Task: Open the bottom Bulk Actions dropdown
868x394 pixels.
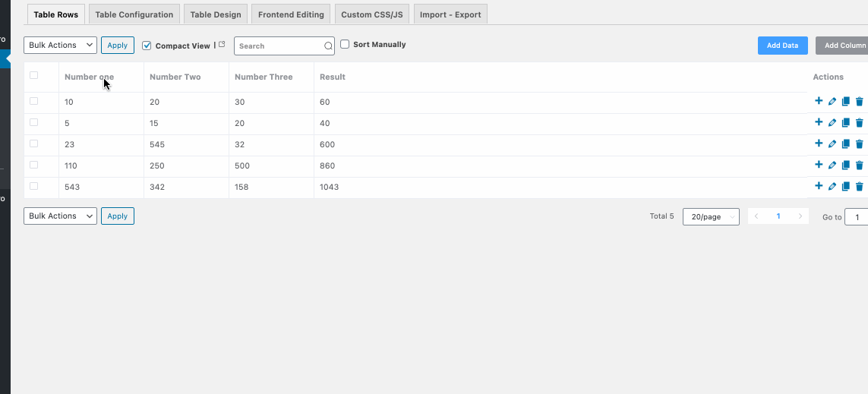Action: tap(61, 216)
